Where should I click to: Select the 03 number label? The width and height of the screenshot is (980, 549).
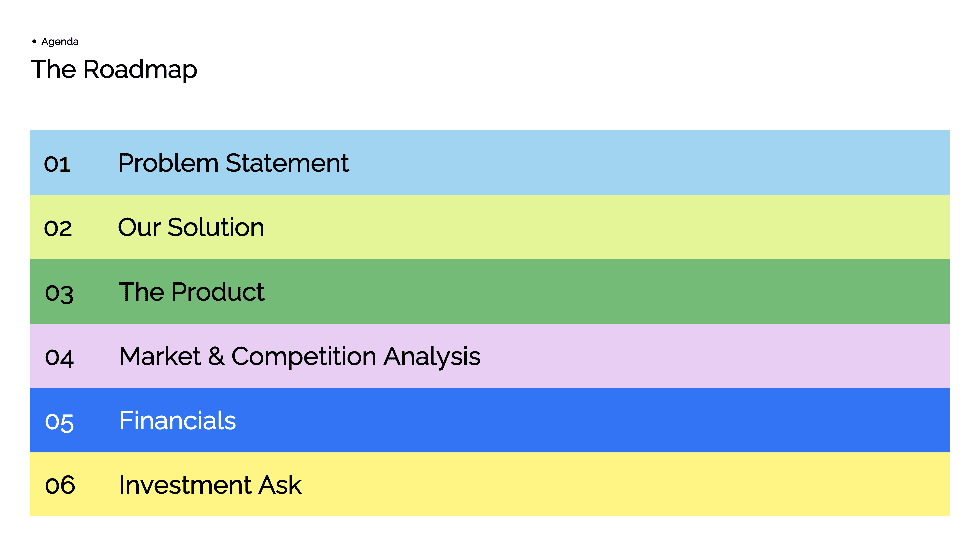59,294
